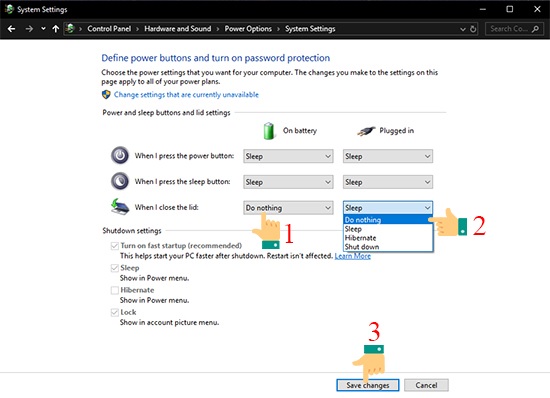Image resolution: width=550 pixels, height=398 pixels.
Task: Click the search magnifier icon
Action: point(535,29)
